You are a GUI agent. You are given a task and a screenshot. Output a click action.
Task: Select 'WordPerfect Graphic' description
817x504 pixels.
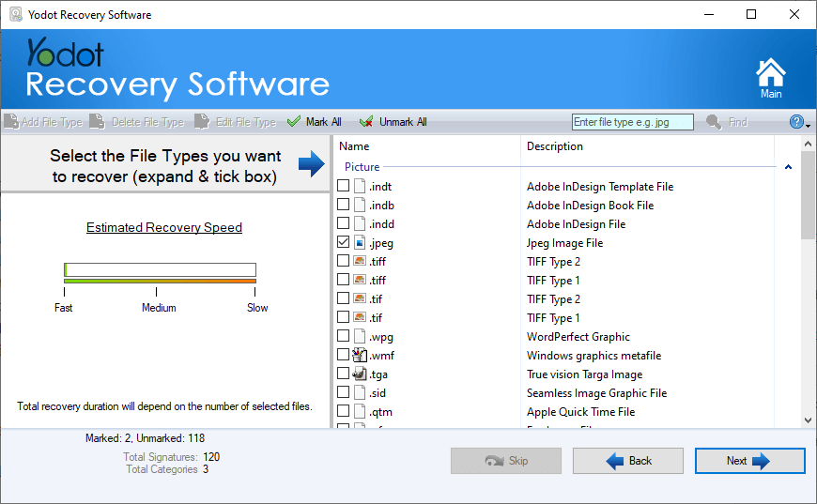578,336
